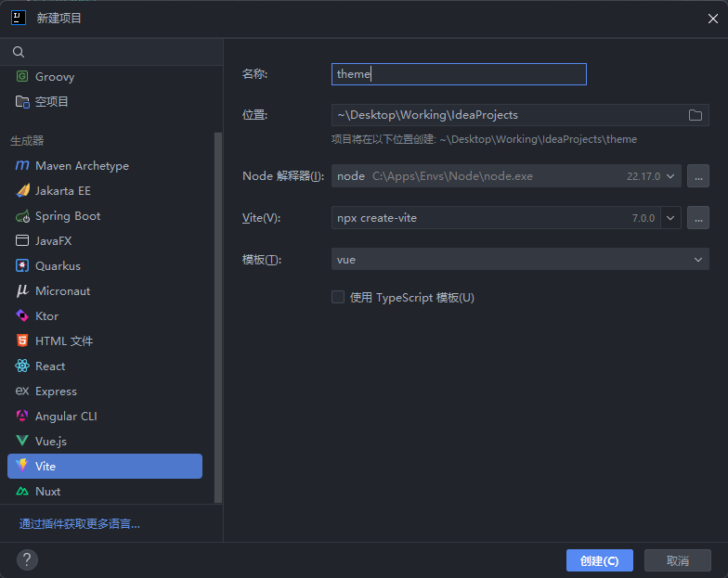Viewport: 728px width, 578px height.
Task: Click the JavaFX window icon
Action: point(22,241)
